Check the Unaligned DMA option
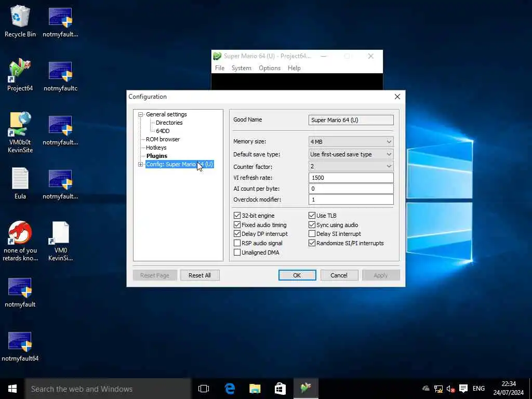Image resolution: width=532 pixels, height=399 pixels. pyautogui.click(x=237, y=252)
